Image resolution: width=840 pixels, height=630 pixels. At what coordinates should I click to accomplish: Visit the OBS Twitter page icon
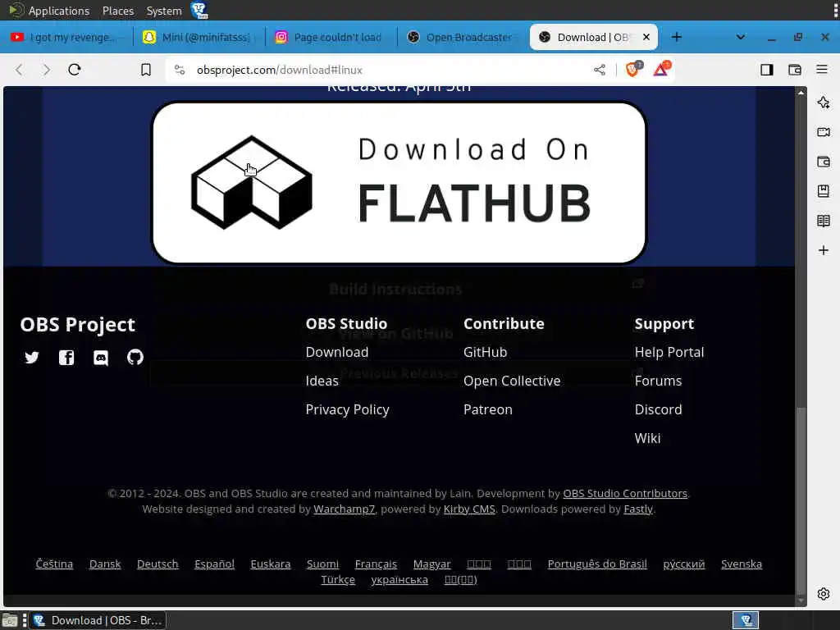pyautogui.click(x=32, y=358)
